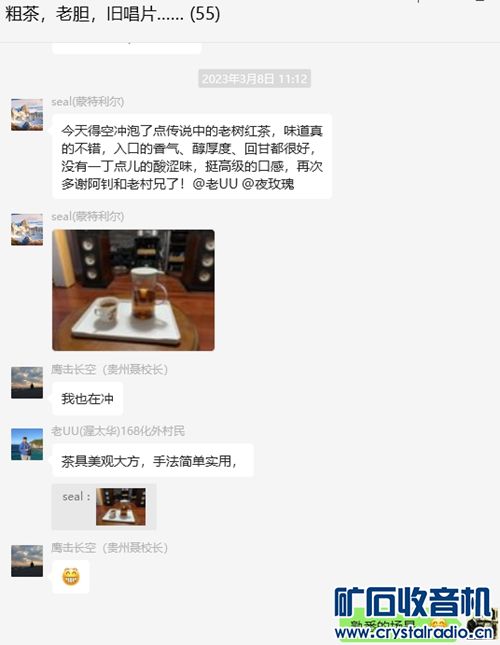Click sender name 老UU(渥太华)168化外村民
The image size is (500, 645).
click(x=118, y=431)
